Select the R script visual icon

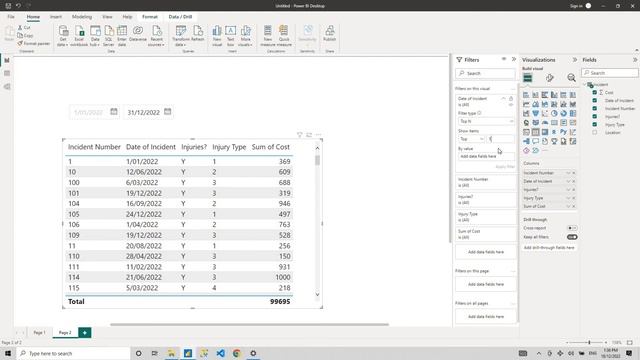[x=554, y=132]
